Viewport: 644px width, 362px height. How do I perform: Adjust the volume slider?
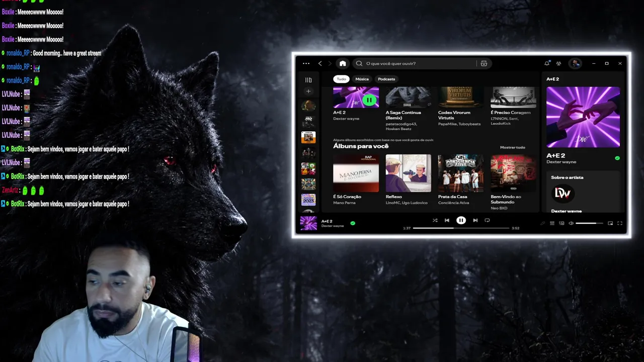(589, 223)
